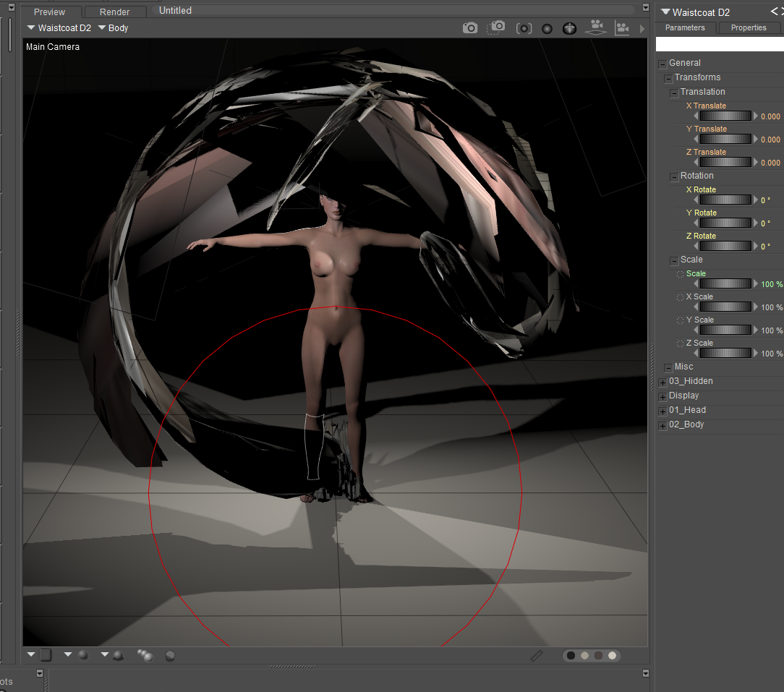Toggle the direct manipulation sphere-with-arrows icon
The width and height of the screenshot is (784, 692).
[x=569, y=28]
